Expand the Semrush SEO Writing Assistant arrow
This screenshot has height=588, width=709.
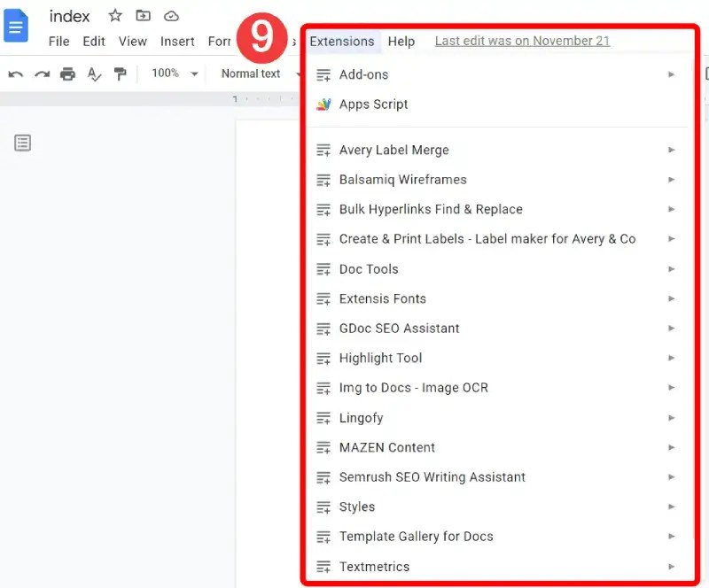[672, 476]
